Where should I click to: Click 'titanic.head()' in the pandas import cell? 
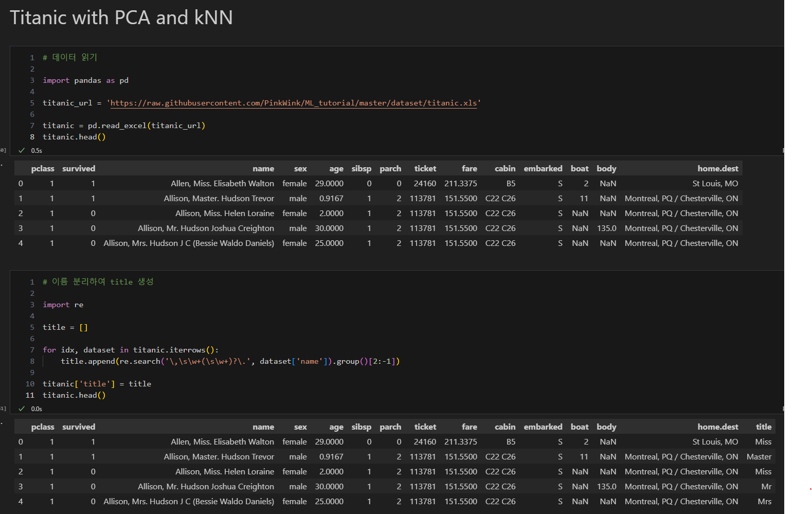(x=74, y=137)
